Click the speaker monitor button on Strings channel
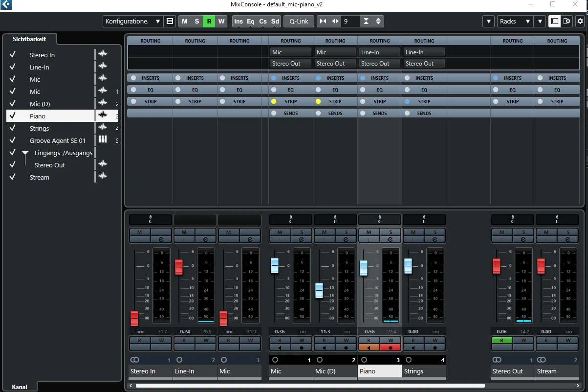588x392 pixels. tap(414, 347)
